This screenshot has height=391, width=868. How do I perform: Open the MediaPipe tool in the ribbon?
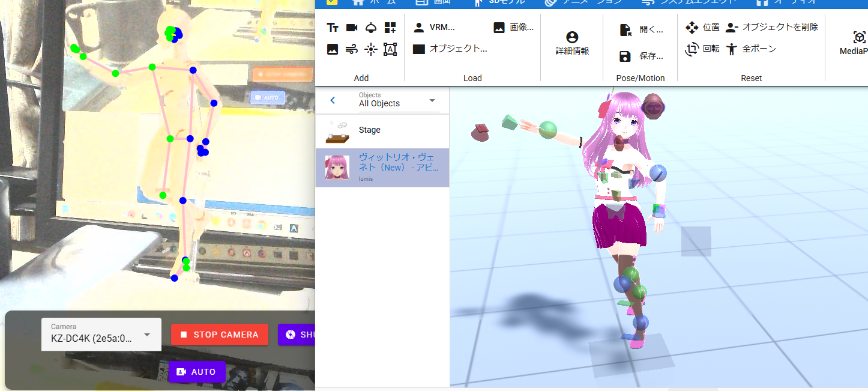tap(855, 43)
